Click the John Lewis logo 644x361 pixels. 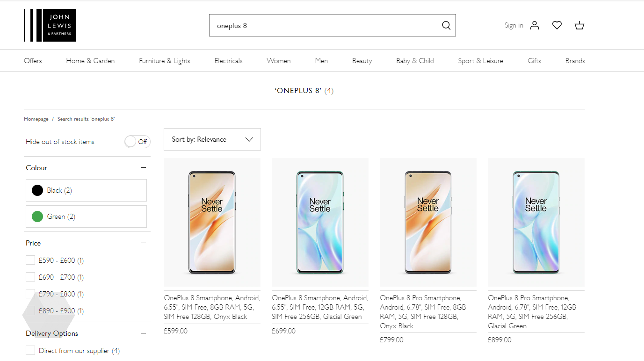pyautogui.click(x=50, y=25)
